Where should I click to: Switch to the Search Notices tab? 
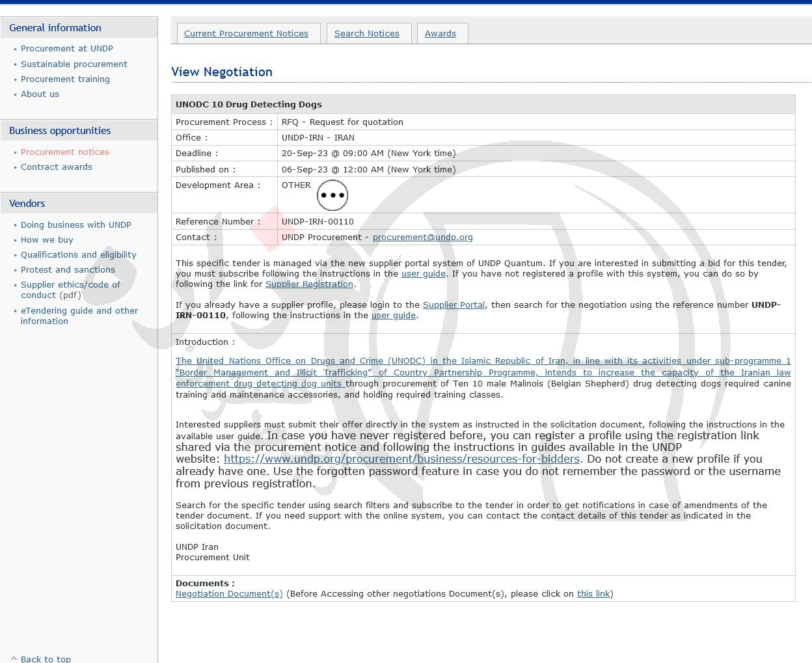(366, 34)
